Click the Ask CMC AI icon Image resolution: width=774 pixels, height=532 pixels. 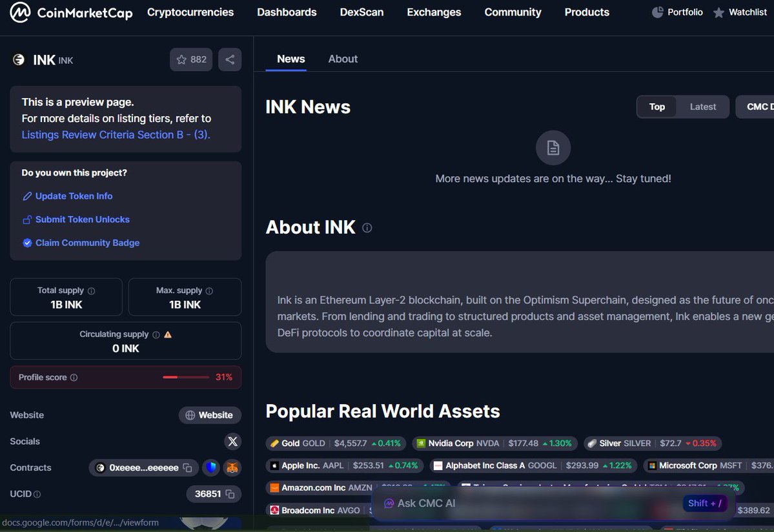coord(389,504)
